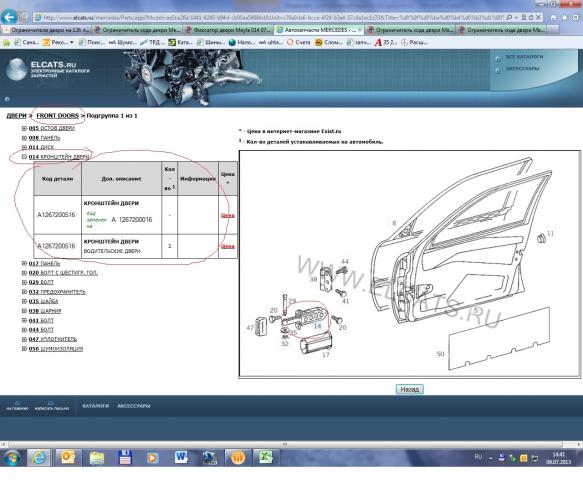Expand the 005 tree item
Screen dimensions: 583x480
[24, 128]
